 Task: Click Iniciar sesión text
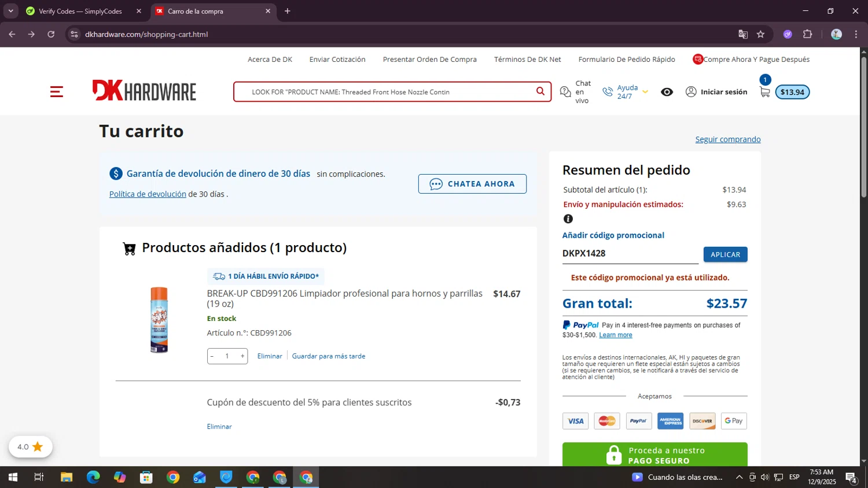724,92
